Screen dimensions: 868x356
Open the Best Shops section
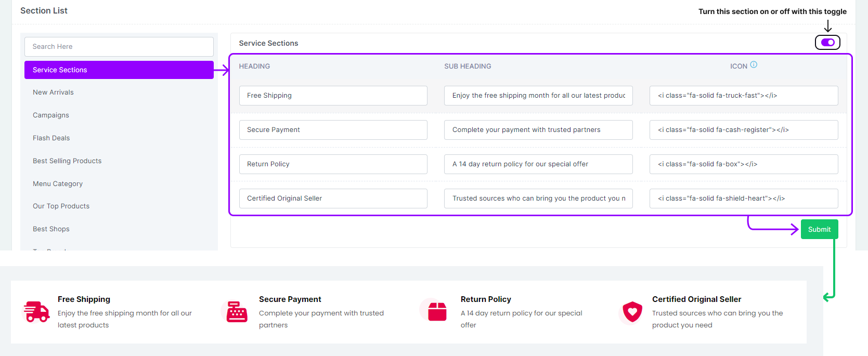pyautogui.click(x=51, y=229)
